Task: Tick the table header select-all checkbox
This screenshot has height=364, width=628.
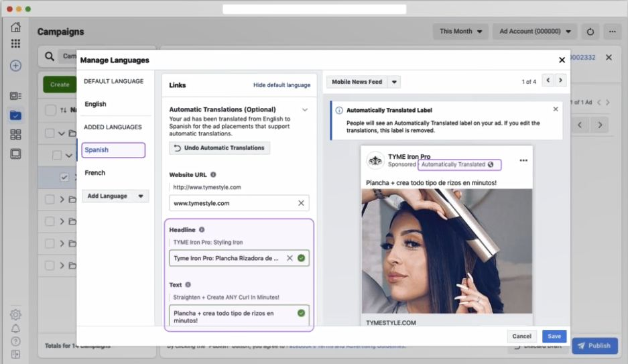Action: click(50, 110)
